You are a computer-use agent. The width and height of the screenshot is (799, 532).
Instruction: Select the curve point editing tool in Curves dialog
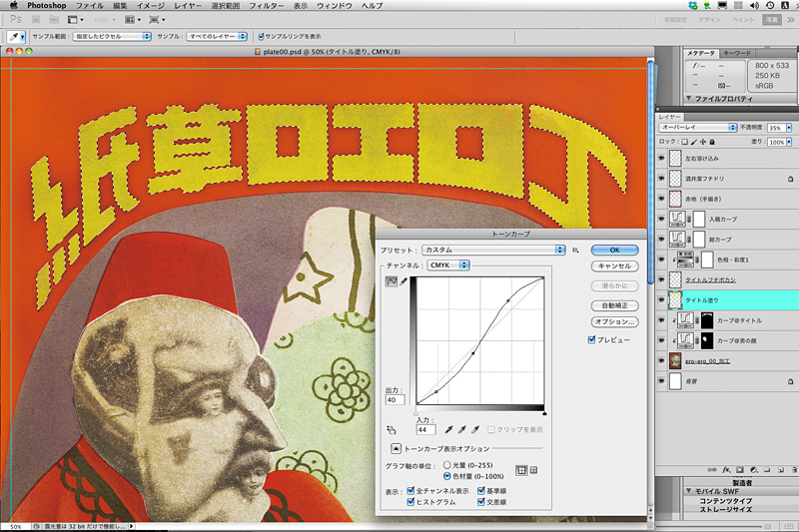click(x=391, y=281)
